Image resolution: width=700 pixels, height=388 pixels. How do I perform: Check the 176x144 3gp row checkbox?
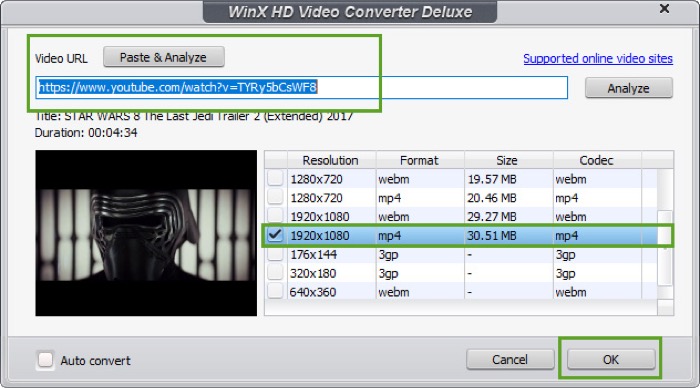(x=275, y=254)
